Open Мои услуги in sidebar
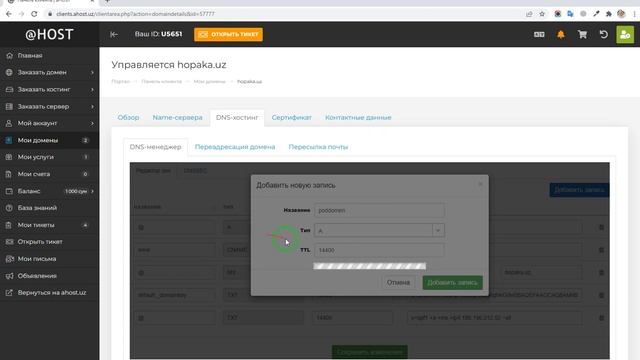The width and height of the screenshot is (640, 360). 49,157
